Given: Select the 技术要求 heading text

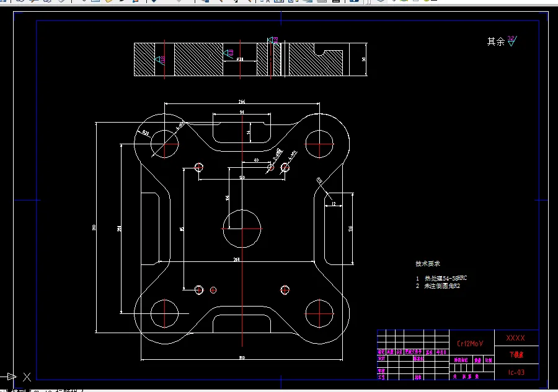Looking at the screenshot, I should pos(428,264).
